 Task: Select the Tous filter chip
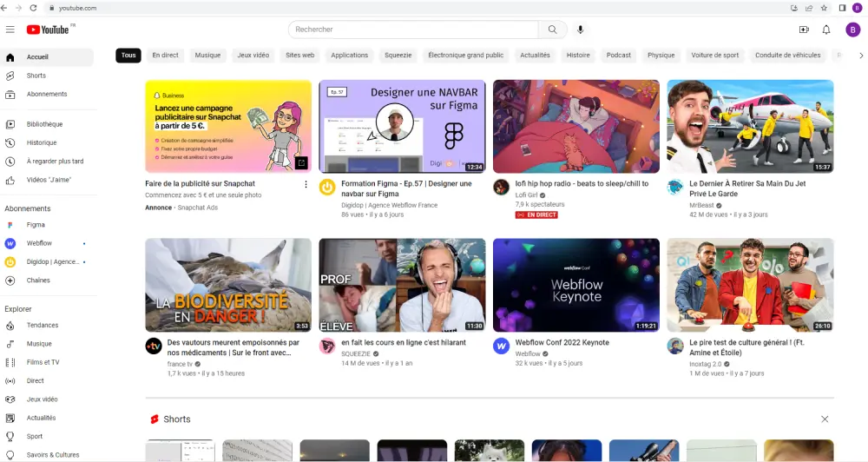point(128,56)
